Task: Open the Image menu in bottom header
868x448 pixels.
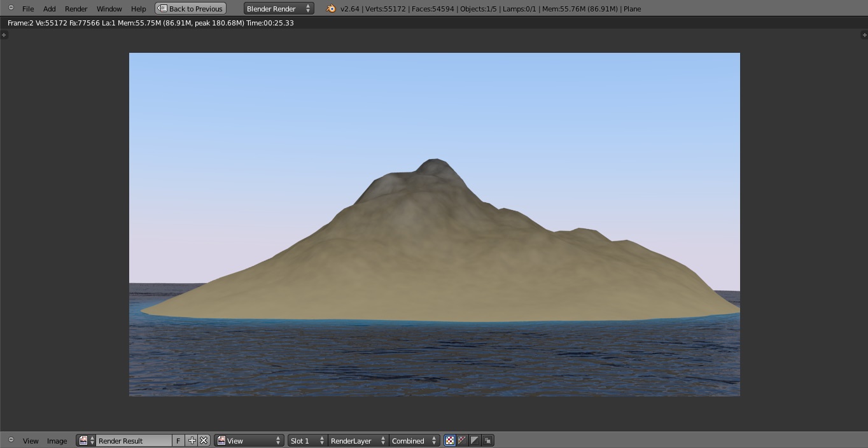Action: click(57, 440)
